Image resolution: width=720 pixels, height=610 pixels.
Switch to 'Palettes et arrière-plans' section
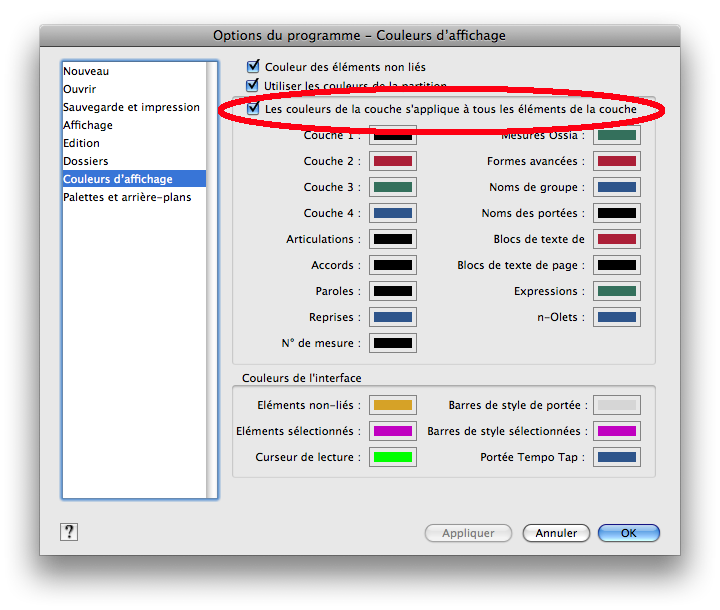pos(127,197)
